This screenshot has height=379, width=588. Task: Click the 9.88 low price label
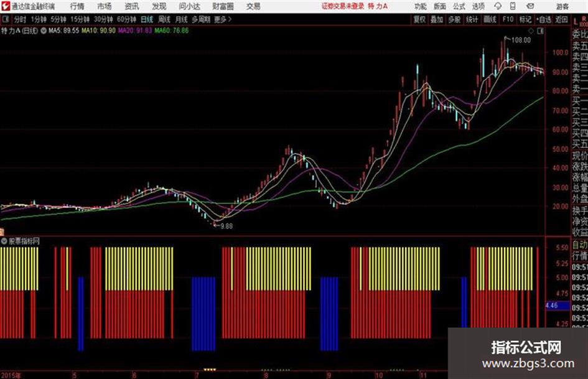tap(226, 227)
